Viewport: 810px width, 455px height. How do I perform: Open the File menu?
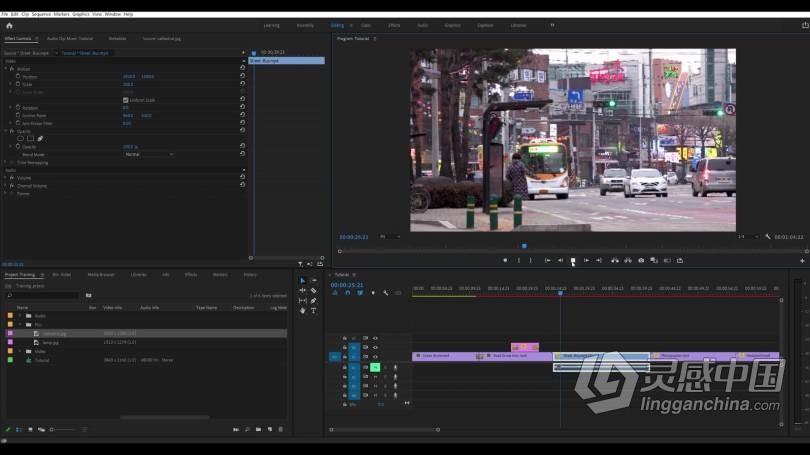coord(5,14)
